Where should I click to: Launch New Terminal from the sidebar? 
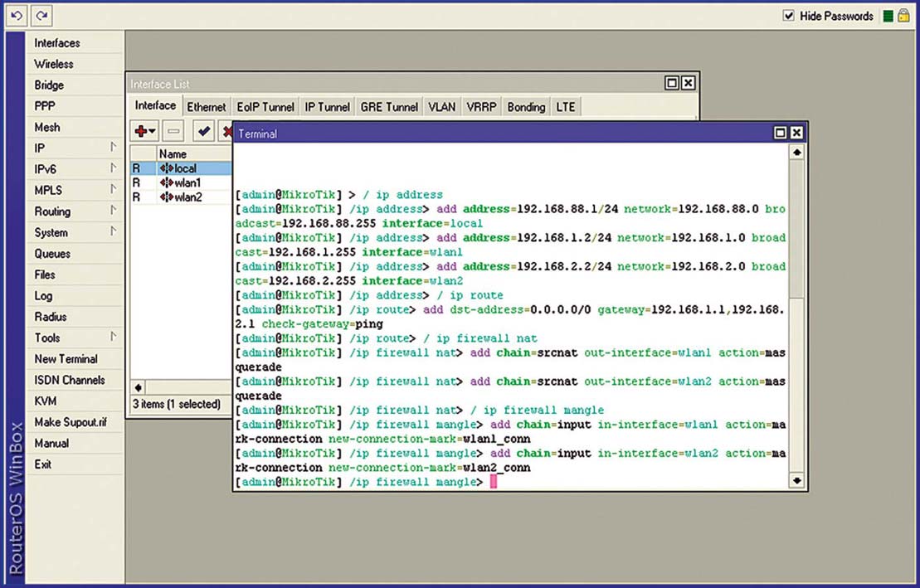tap(75, 358)
